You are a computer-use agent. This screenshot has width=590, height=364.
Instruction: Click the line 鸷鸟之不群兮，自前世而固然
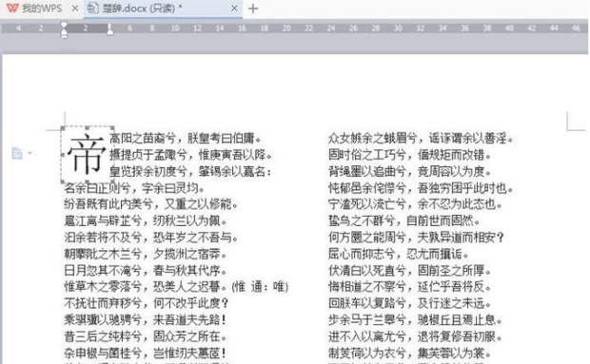click(404, 220)
